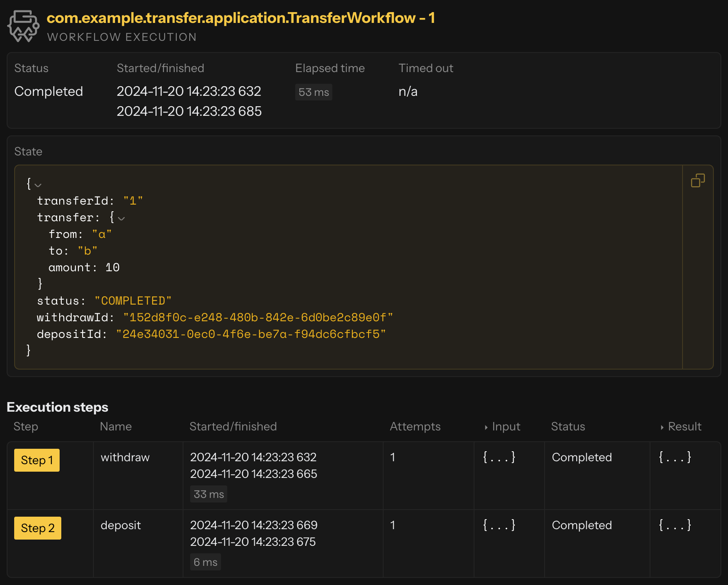Open Step 1 badge for the withdraw step
The width and height of the screenshot is (728, 585).
(37, 460)
